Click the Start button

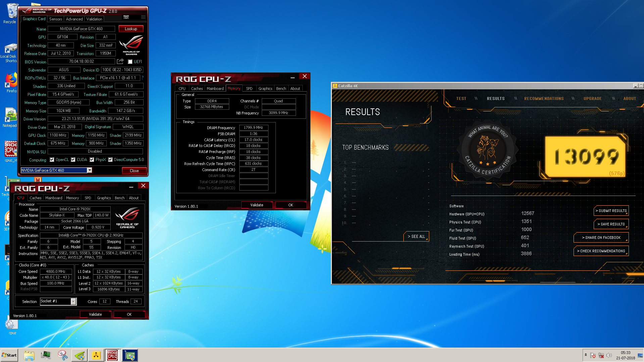[9, 355]
